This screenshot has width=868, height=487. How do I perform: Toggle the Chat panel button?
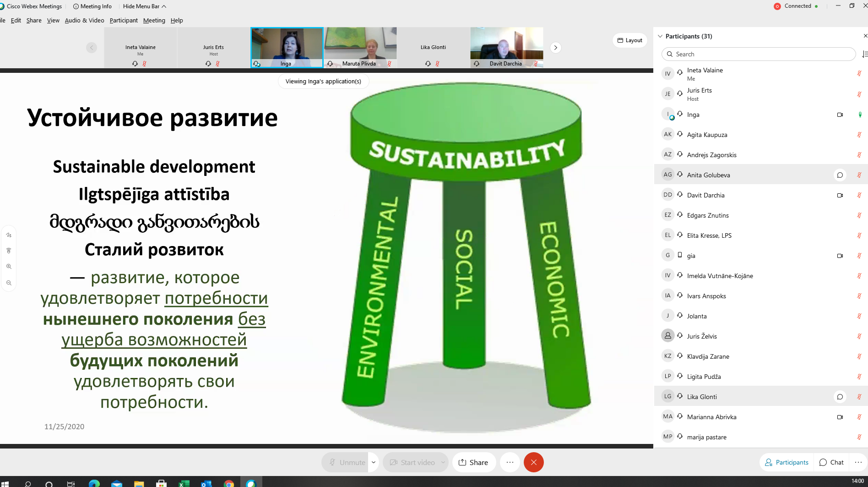tap(831, 462)
